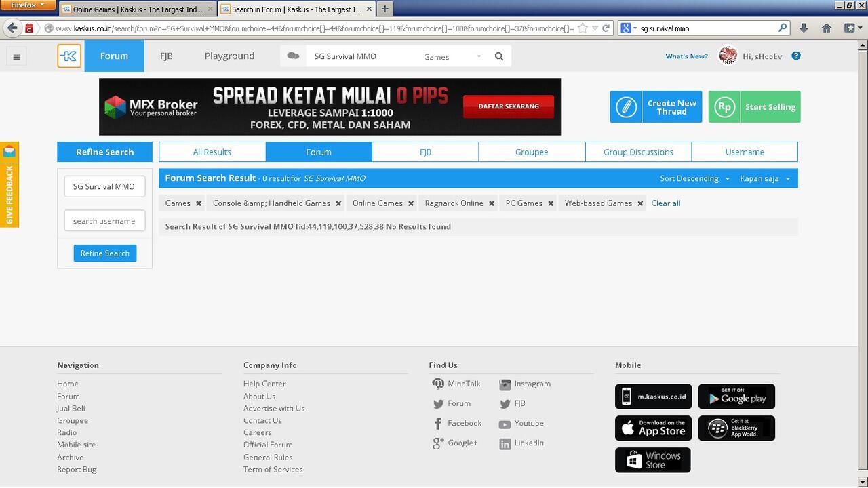The image size is (868, 488).
Task: Open the m.kaskus.co.id mobile badge
Action: pos(653,396)
